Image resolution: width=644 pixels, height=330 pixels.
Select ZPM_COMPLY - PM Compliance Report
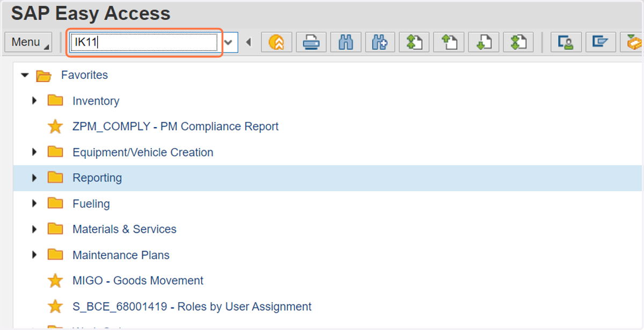point(175,127)
